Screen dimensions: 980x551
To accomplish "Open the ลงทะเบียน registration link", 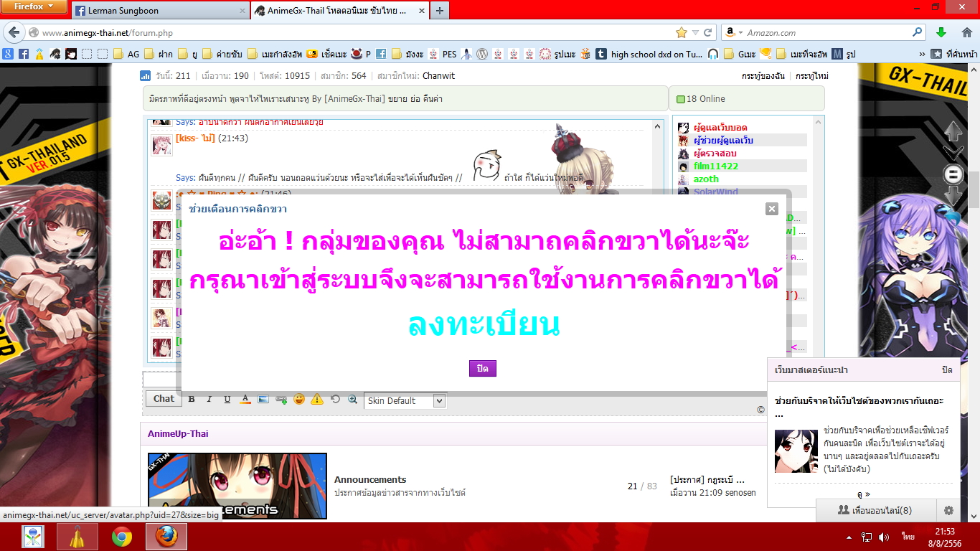I will (484, 326).
